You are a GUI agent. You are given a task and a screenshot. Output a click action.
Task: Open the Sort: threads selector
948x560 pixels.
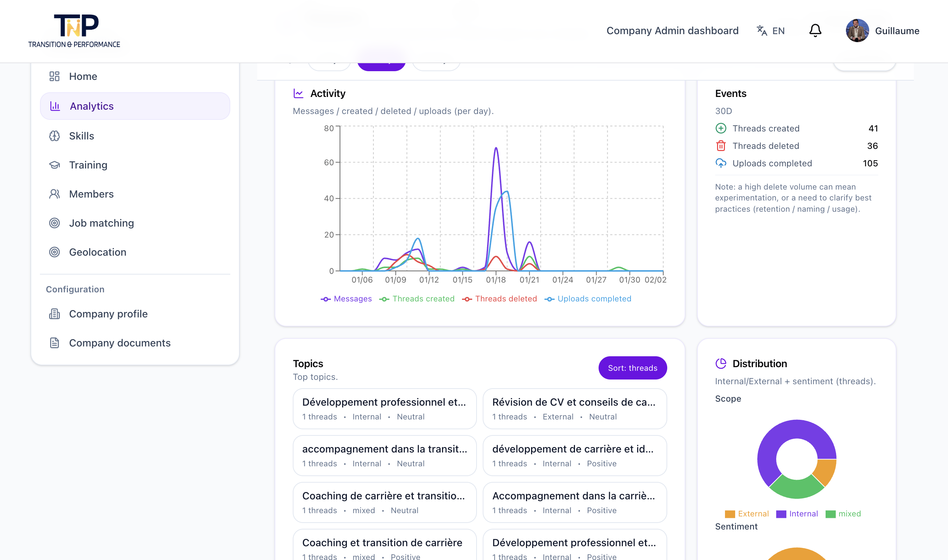click(x=632, y=368)
